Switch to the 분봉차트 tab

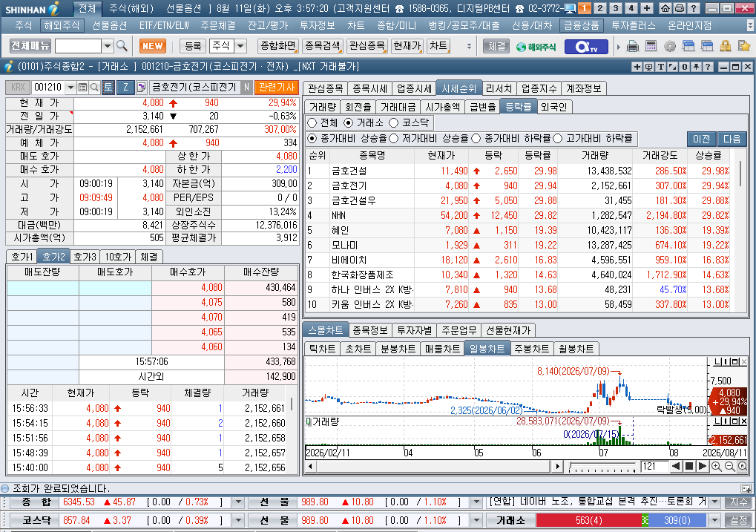(398, 349)
